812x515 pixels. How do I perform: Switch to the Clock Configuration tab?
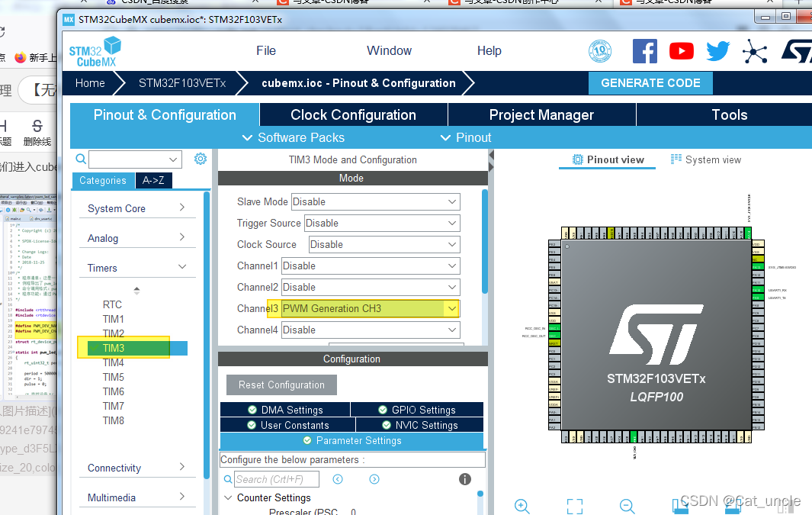tap(353, 114)
